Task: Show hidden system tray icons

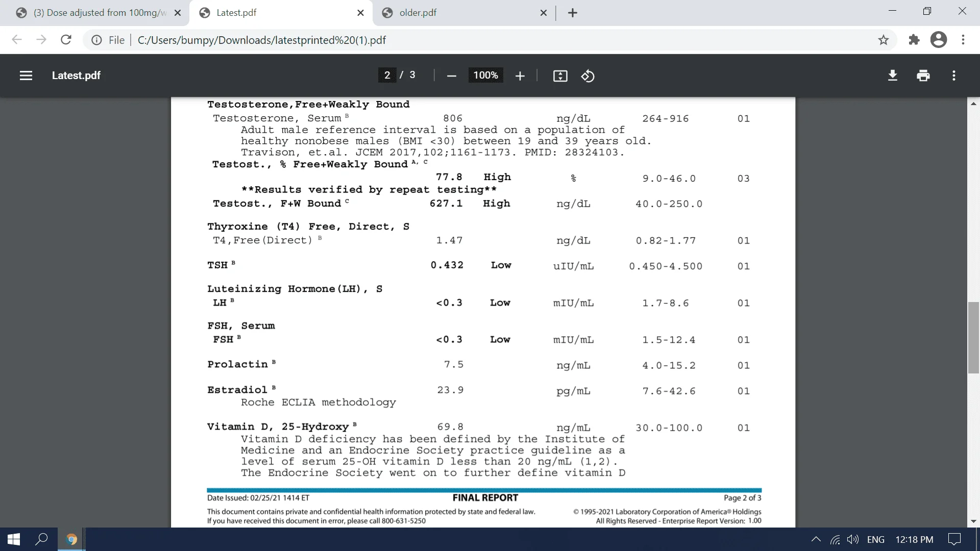Action: [x=816, y=539]
